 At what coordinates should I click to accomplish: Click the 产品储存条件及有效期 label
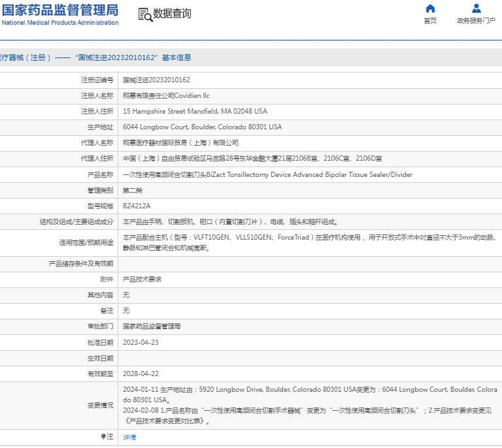point(81,264)
